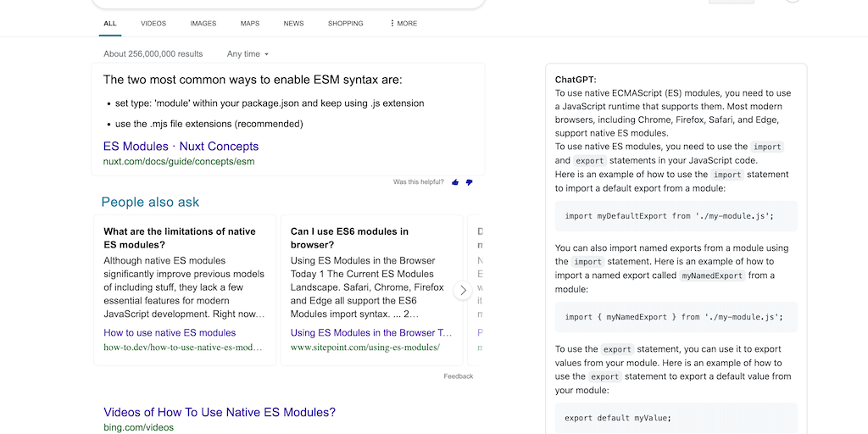
Task: Expand 'What are the limitations' question card
Action: pyautogui.click(x=179, y=237)
